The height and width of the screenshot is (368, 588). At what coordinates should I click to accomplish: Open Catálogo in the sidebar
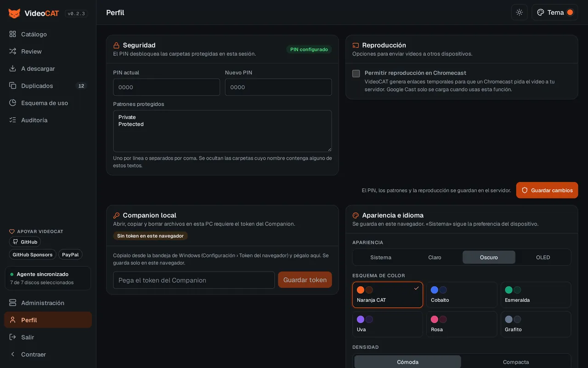pos(48,34)
